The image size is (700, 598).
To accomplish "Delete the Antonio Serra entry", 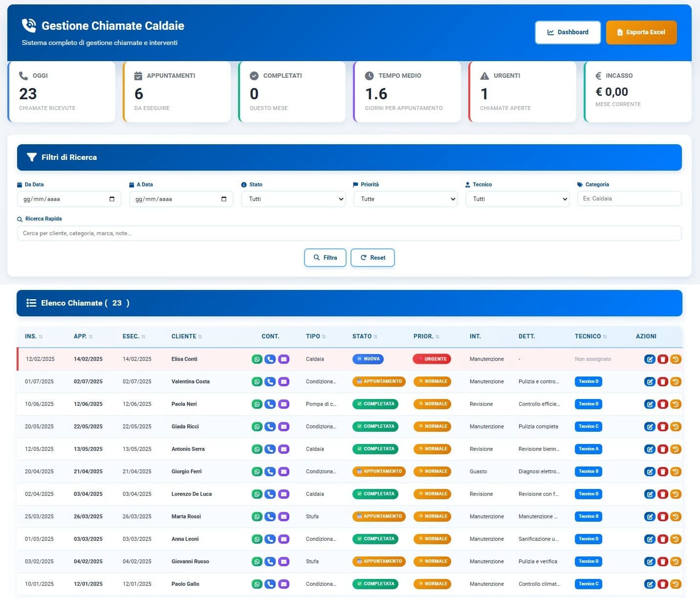I will click(663, 449).
